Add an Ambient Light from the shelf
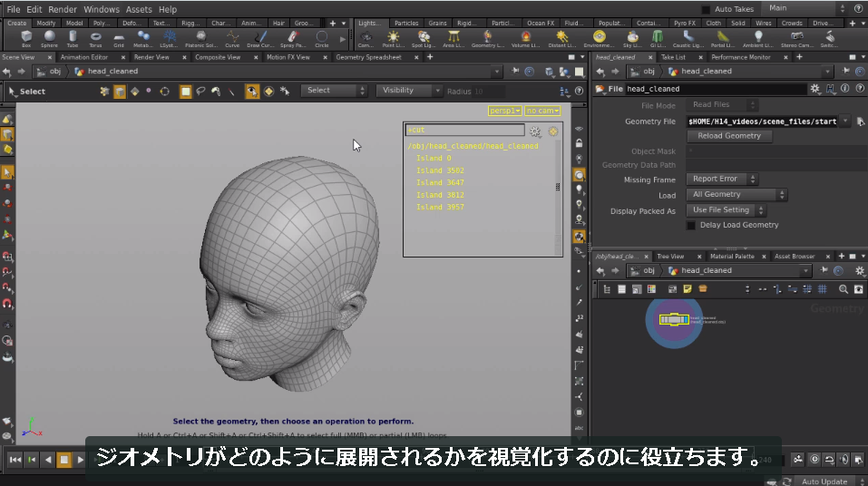868x486 pixels. click(758, 39)
